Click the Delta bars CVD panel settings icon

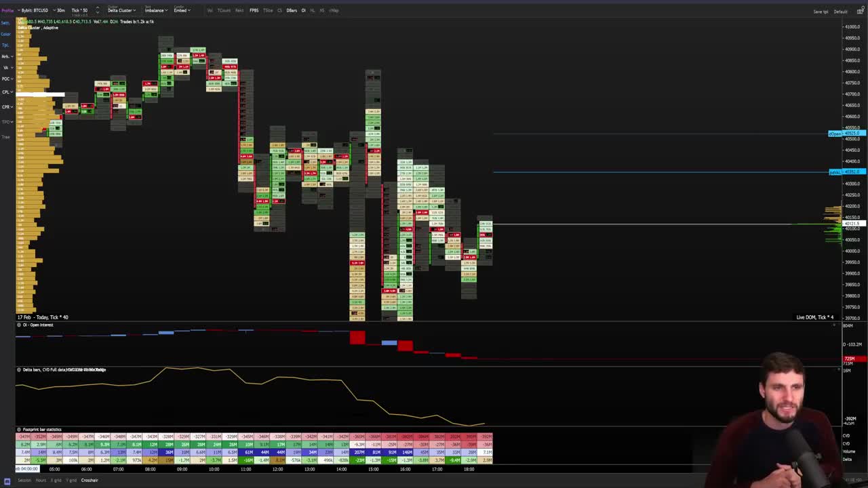pyautogui.click(x=19, y=369)
